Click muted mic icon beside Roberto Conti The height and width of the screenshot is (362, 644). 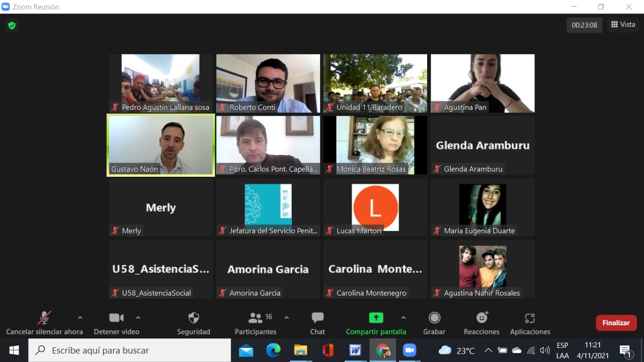(222, 107)
